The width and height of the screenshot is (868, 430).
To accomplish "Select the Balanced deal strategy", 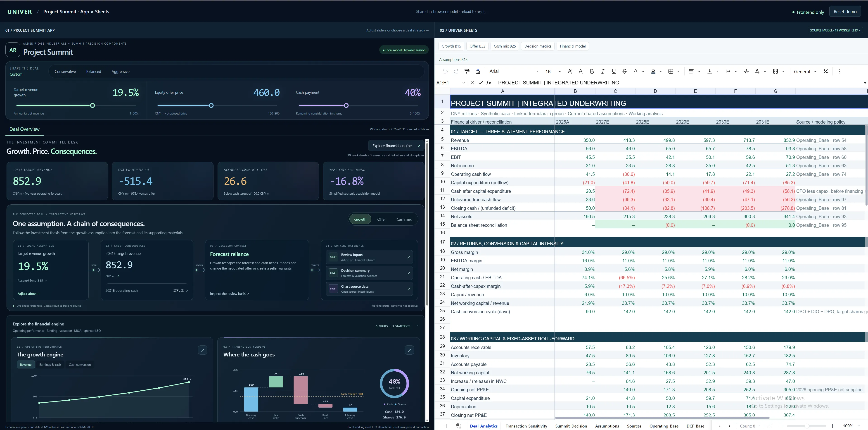I will coord(93,72).
